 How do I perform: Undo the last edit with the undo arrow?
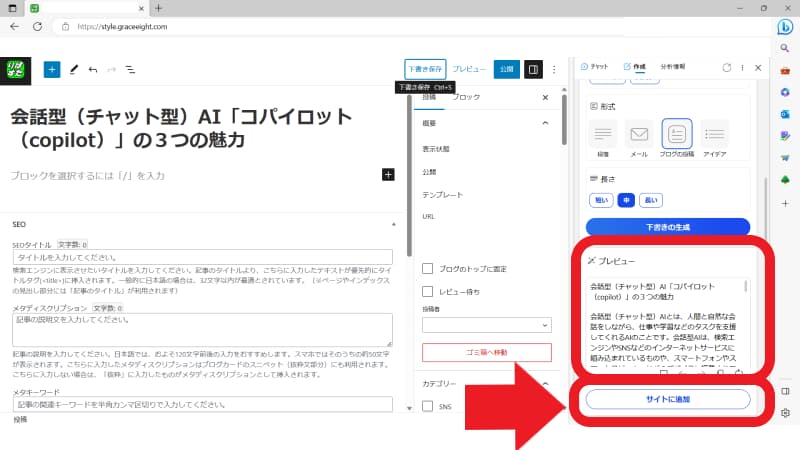[x=93, y=69]
